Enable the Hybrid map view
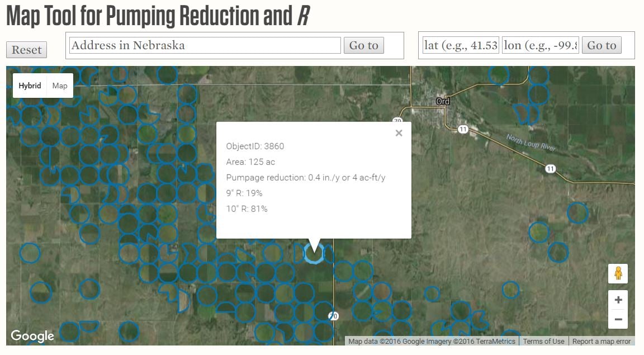This screenshot has height=355, width=644. pos(30,86)
